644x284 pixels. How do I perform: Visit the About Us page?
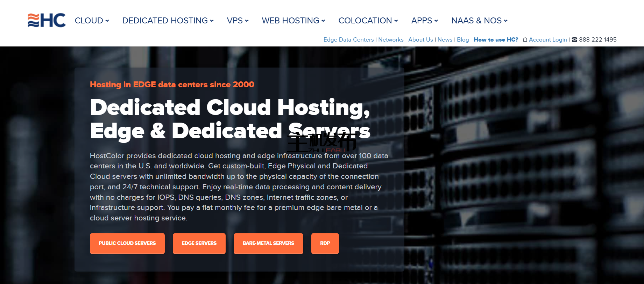420,40
